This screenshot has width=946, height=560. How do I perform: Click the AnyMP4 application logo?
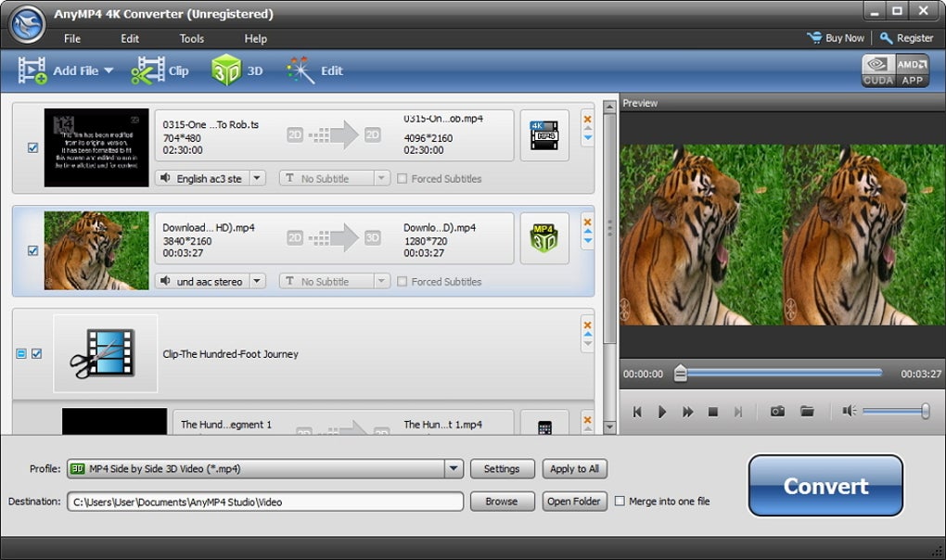tap(28, 24)
